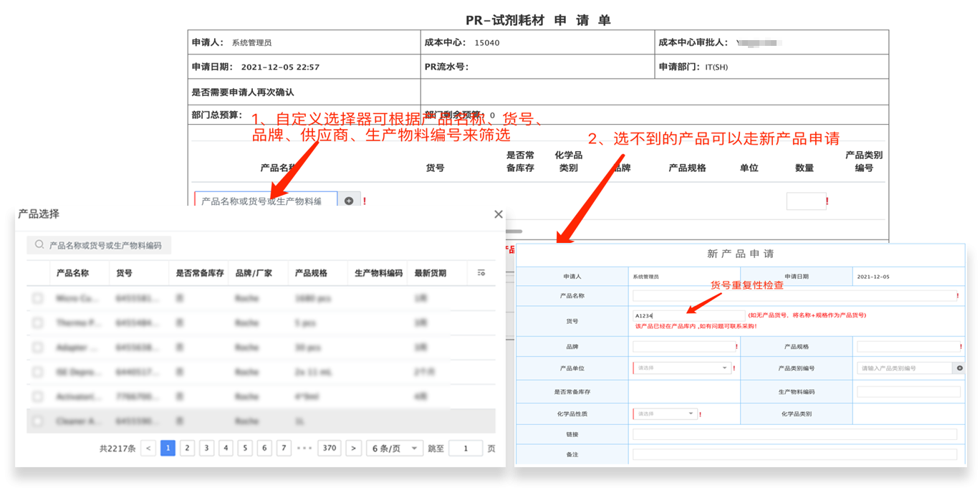The image size is (980, 493).
Task: Click the 货号 field containing A1234
Action: pos(689,315)
